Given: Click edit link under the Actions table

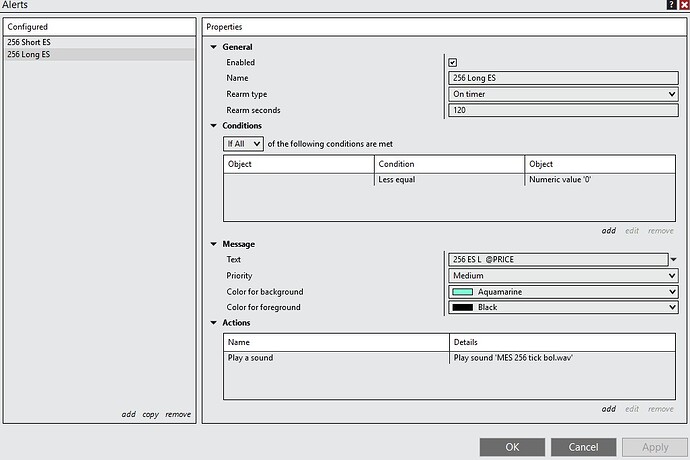Looking at the screenshot, I should pyautogui.click(x=632, y=409).
